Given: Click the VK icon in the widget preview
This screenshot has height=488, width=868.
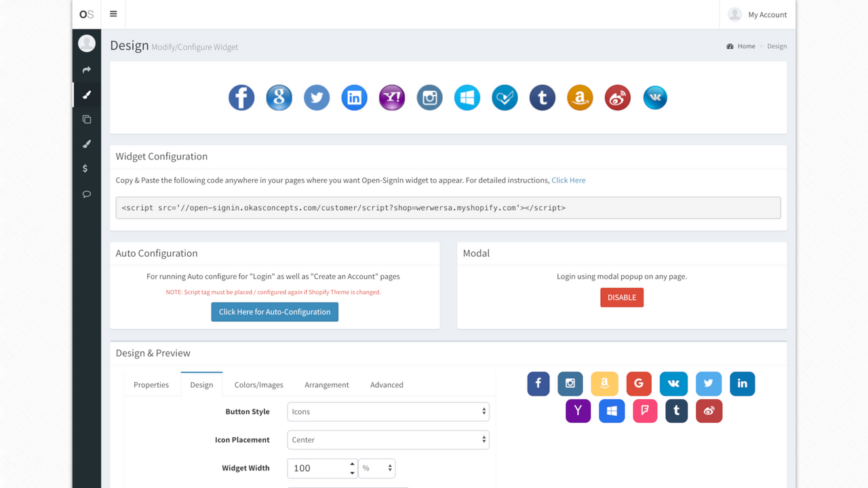Looking at the screenshot, I should pos(673,384).
